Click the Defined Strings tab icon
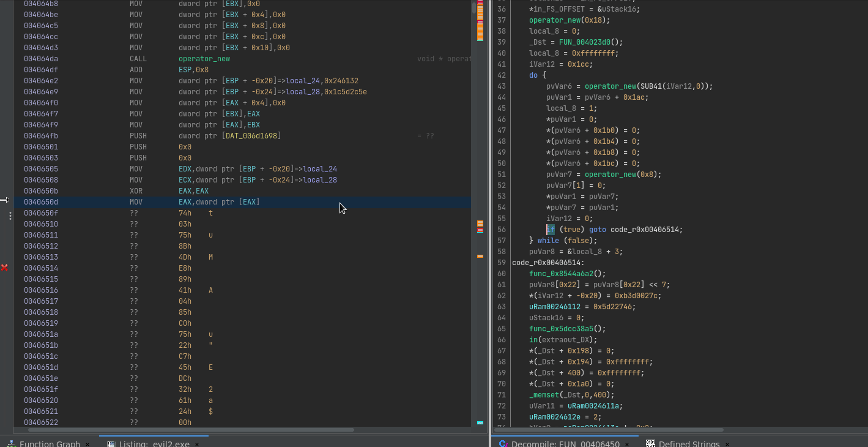Screen dimensions: 868x447 click(650, 443)
